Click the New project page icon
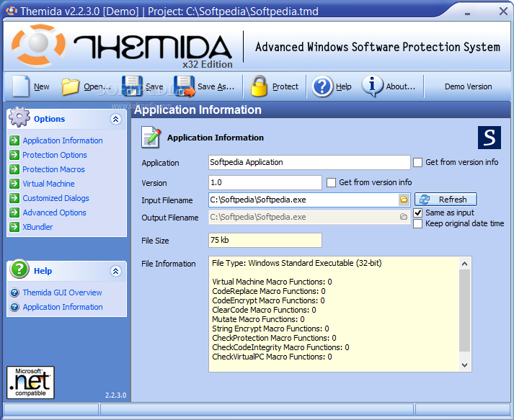514x420 pixels. [x=21, y=86]
